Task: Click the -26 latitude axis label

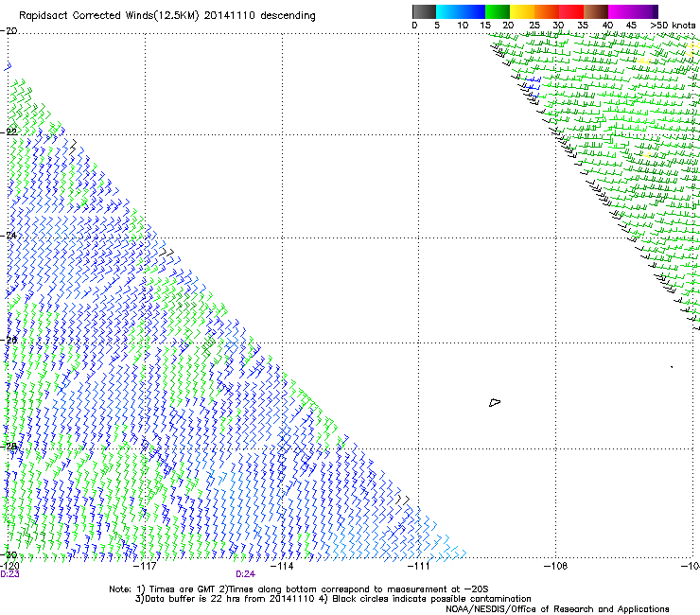Action: click(x=9, y=341)
